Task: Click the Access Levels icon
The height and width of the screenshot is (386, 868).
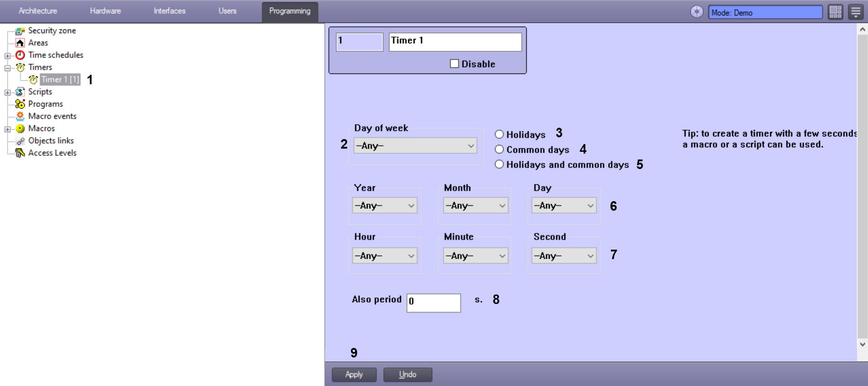Action: point(20,153)
